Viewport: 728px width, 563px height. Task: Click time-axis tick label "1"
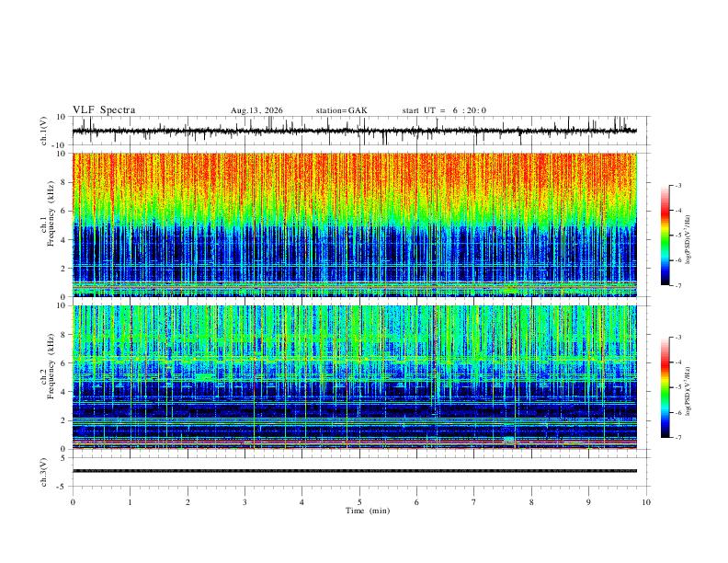[130, 502]
